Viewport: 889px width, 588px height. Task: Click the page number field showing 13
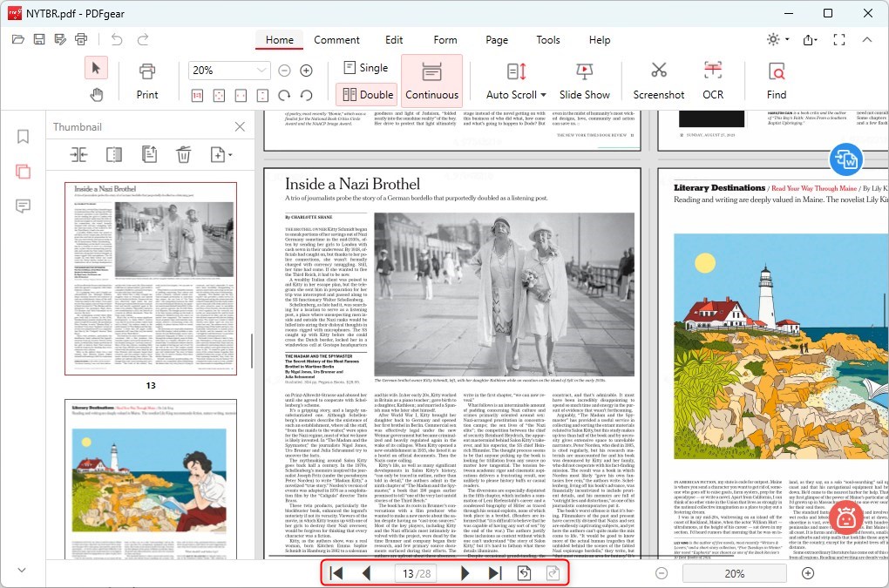tap(417, 573)
